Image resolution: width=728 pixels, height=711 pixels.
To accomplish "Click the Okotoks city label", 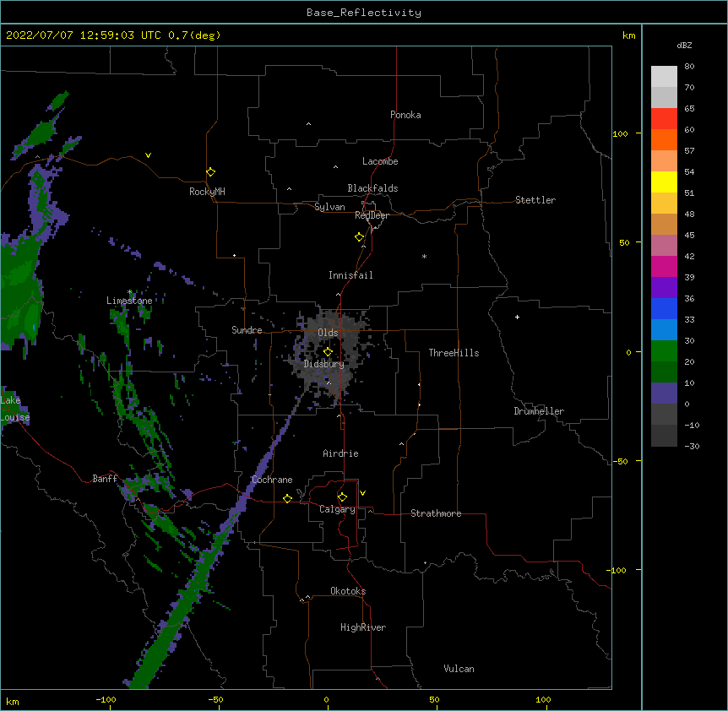I will pyautogui.click(x=348, y=591).
